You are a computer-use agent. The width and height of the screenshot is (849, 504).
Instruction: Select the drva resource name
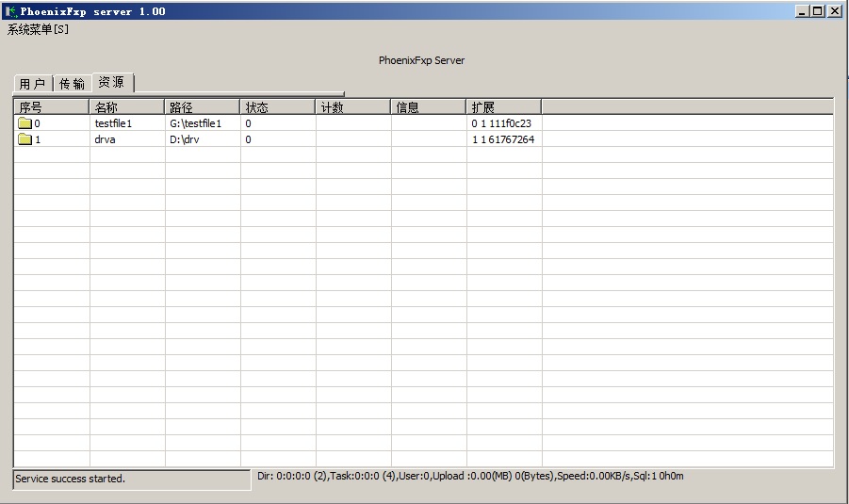(x=105, y=139)
